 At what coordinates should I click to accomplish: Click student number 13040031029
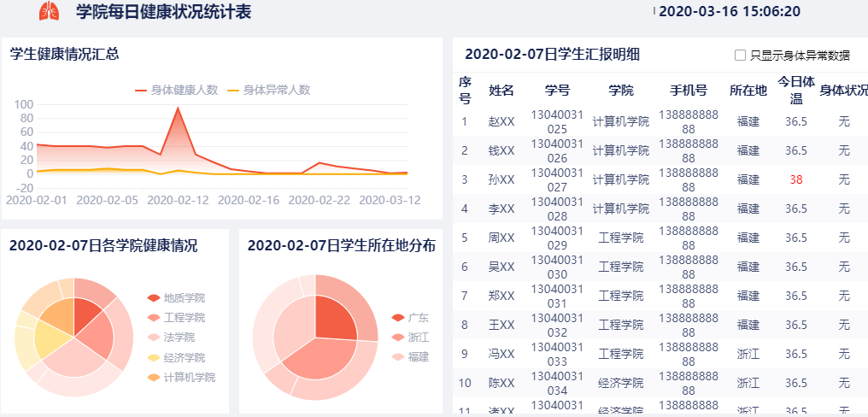click(557, 238)
